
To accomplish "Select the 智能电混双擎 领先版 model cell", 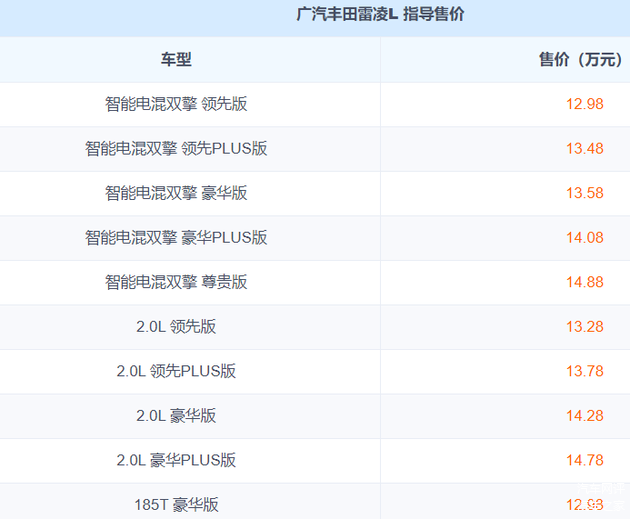I will [x=176, y=104].
